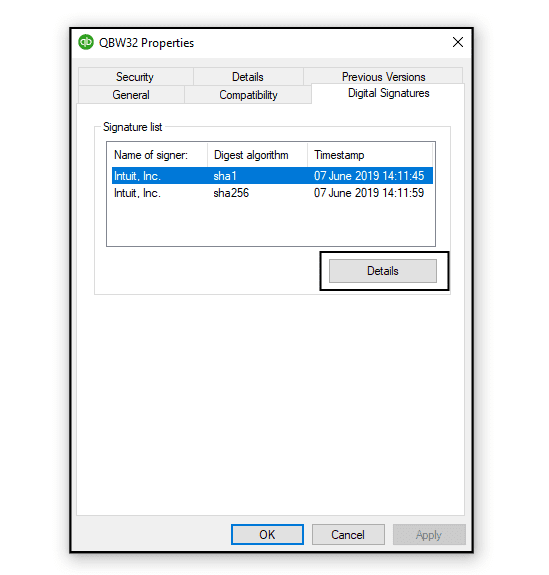Sort by Name of signer column header
The image size is (549, 575).
coord(158,155)
